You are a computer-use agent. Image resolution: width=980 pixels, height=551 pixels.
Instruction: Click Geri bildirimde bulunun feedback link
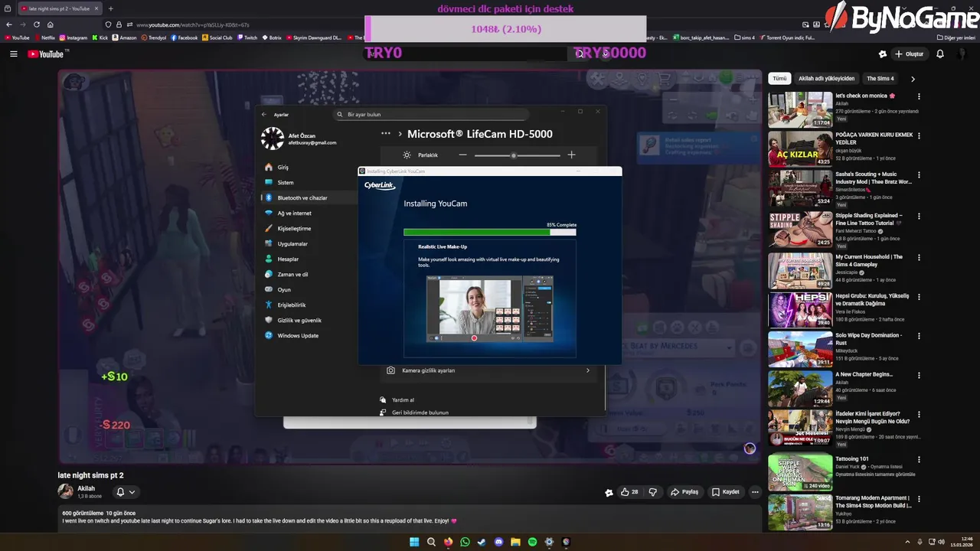click(420, 412)
